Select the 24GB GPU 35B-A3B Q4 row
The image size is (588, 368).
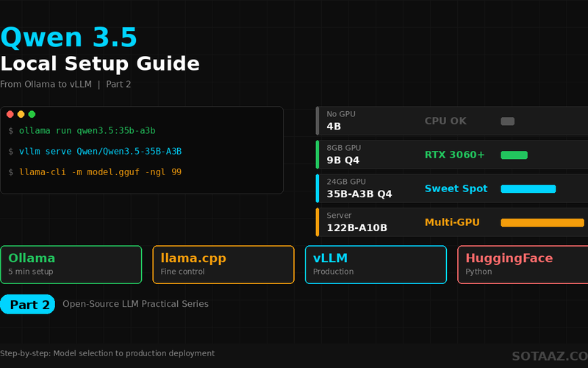point(452,188)
